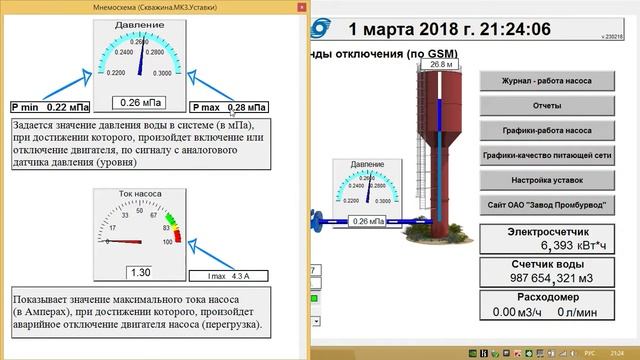Open 'Графики-работа насоса' charts
This screenshot has width=640, height=360.
[x=547, y=131]
